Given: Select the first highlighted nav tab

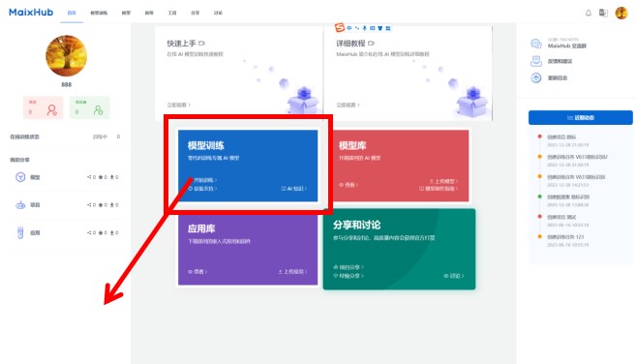Looking at the screenshot, I should pyautogui.click(x=72, y=13).
